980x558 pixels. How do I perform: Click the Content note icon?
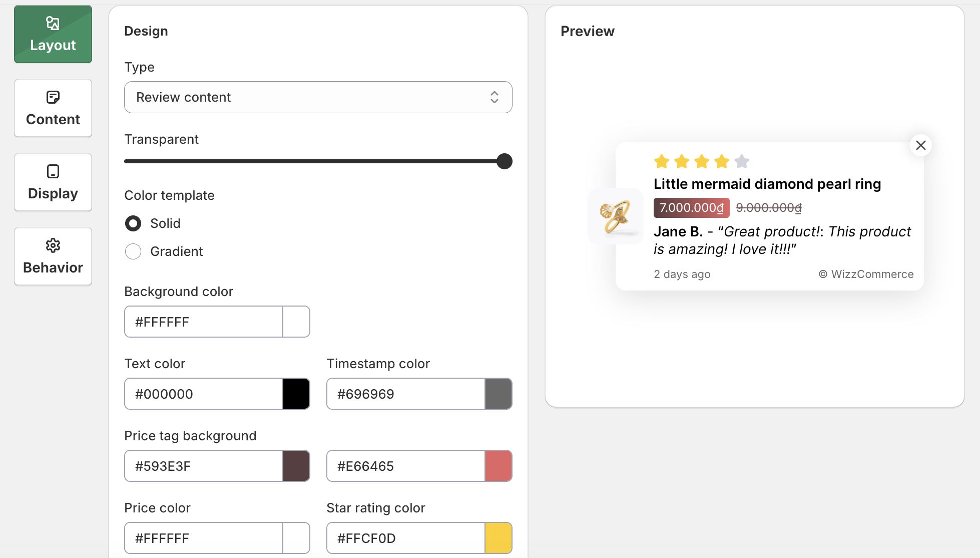coord(53,97)
